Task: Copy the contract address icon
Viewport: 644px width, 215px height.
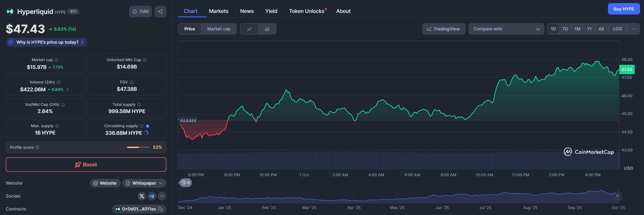Action: [161, 209]
